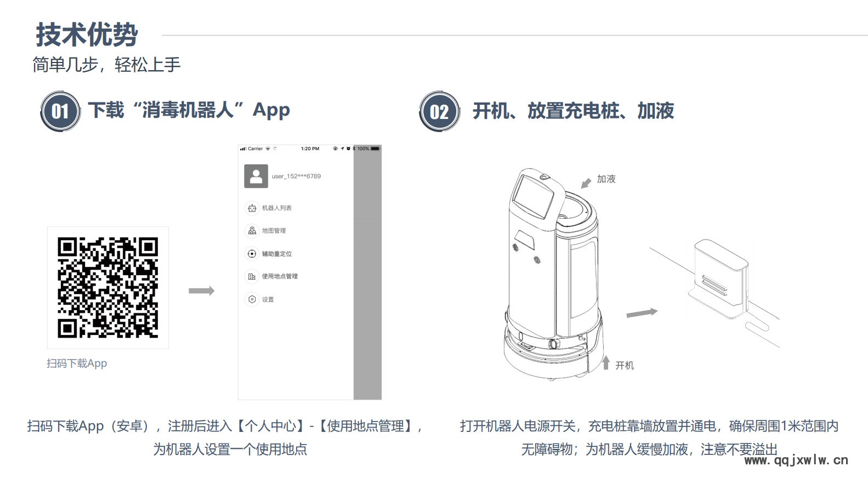Click the step 01 number badge
Viewport: 868px width, 484px height.
(x=60, y=111)
